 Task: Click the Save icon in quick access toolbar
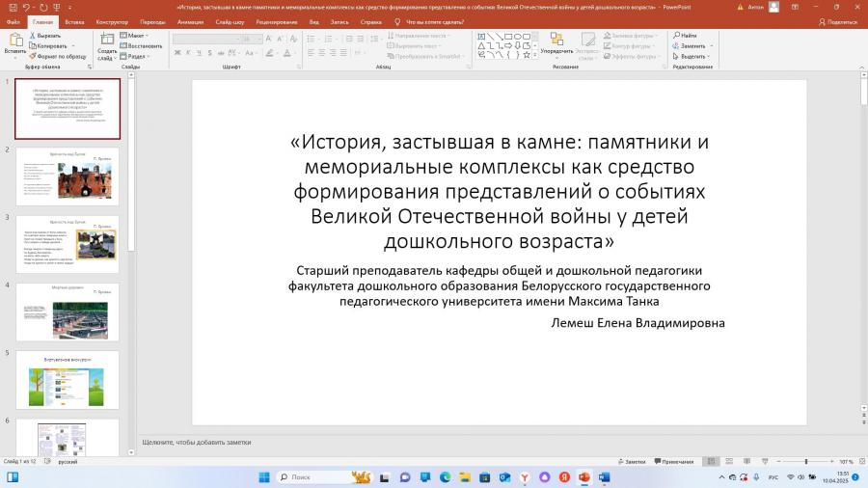click(x=13, y=7)
